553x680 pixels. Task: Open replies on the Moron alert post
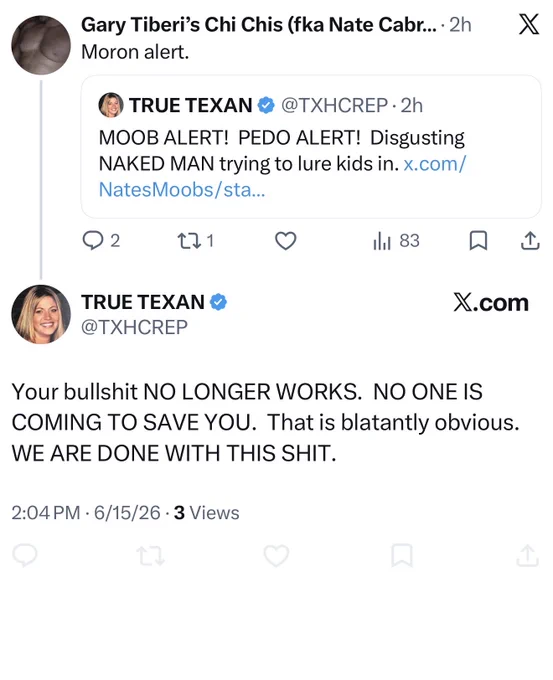pos(101,240)
